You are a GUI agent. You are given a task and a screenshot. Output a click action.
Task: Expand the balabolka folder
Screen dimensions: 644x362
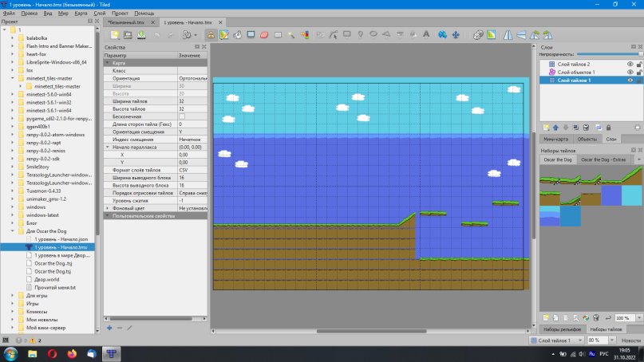tap(12, 37)
